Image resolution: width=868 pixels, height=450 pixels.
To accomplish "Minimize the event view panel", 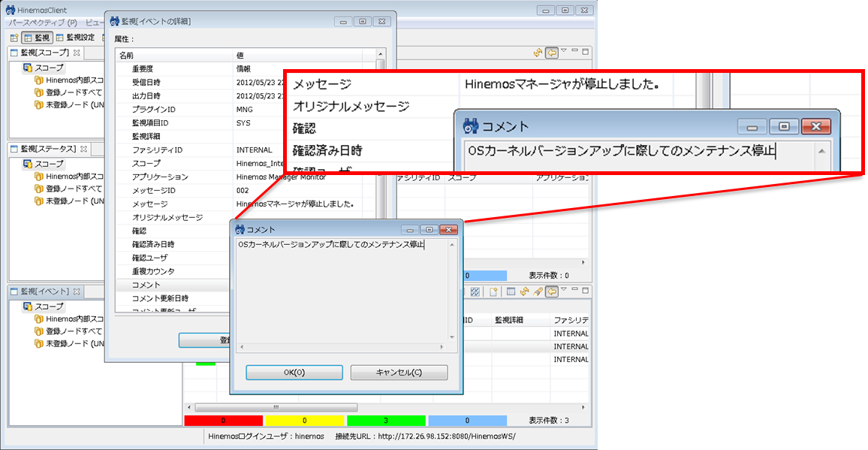I will click(x=575, y=289).
